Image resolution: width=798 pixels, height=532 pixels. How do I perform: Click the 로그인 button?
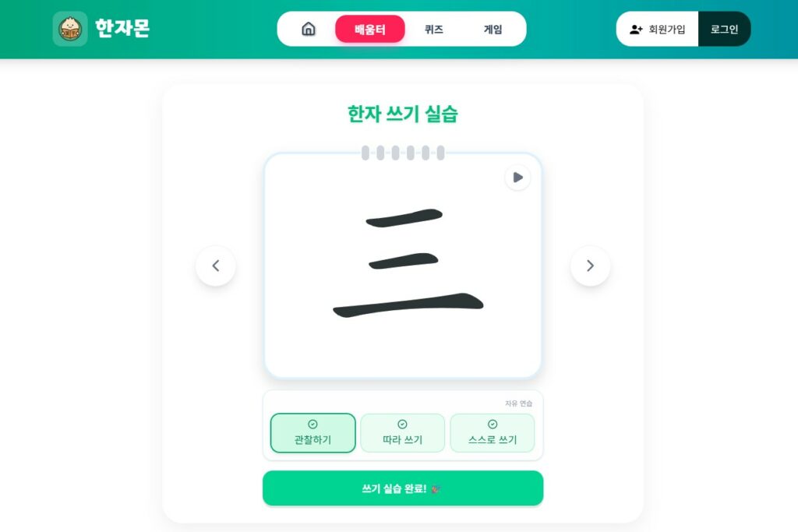pos(724,29)
